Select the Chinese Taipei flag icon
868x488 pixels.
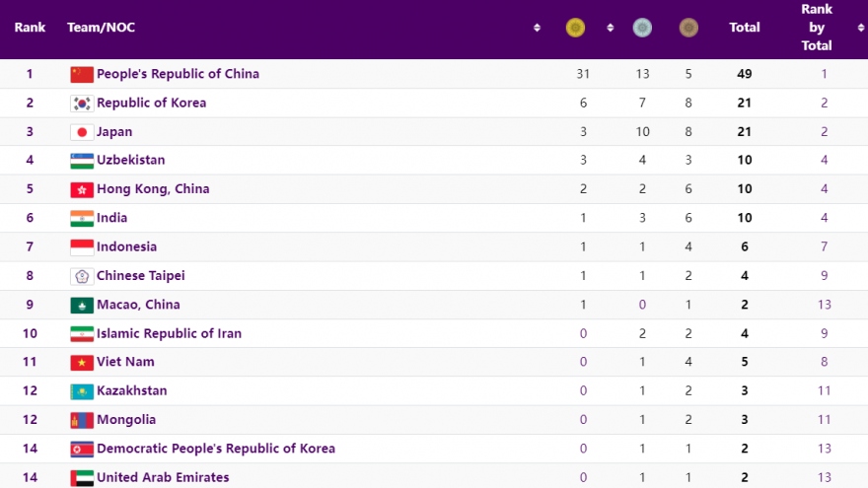click(82, 276)
